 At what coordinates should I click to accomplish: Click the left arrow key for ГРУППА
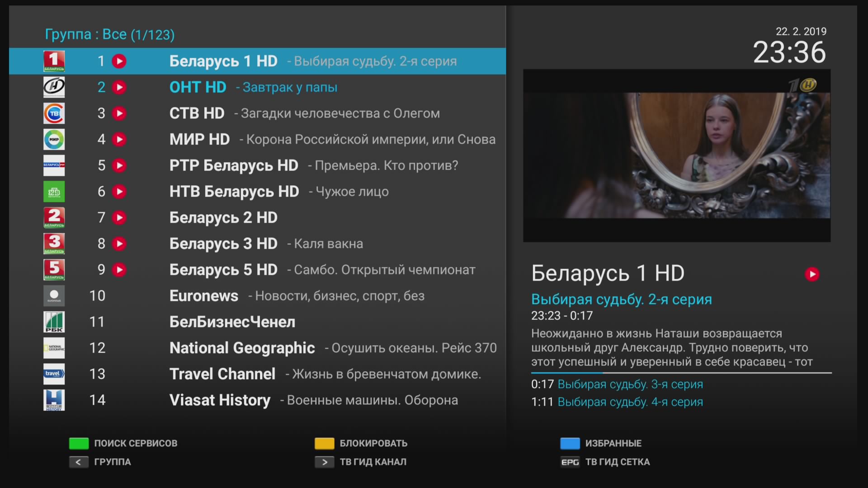point(79,462)
